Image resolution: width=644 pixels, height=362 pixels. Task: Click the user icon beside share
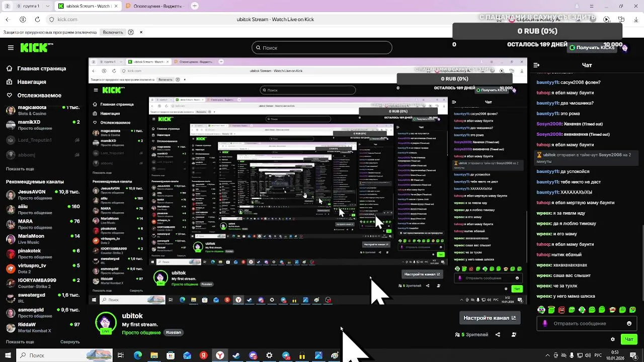514,335
